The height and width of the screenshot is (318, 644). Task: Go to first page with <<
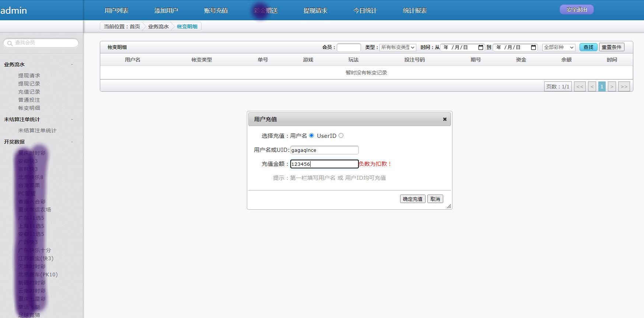pyautogui.click(x=580, y=87)
